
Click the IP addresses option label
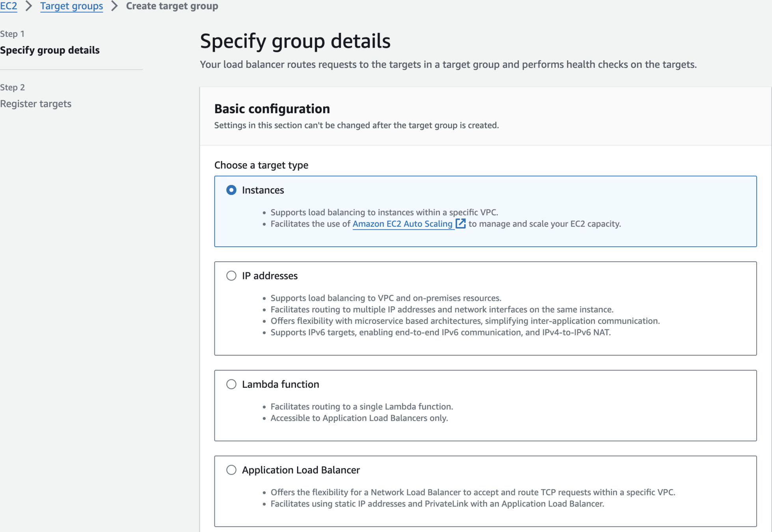click(x=270, y=275)
